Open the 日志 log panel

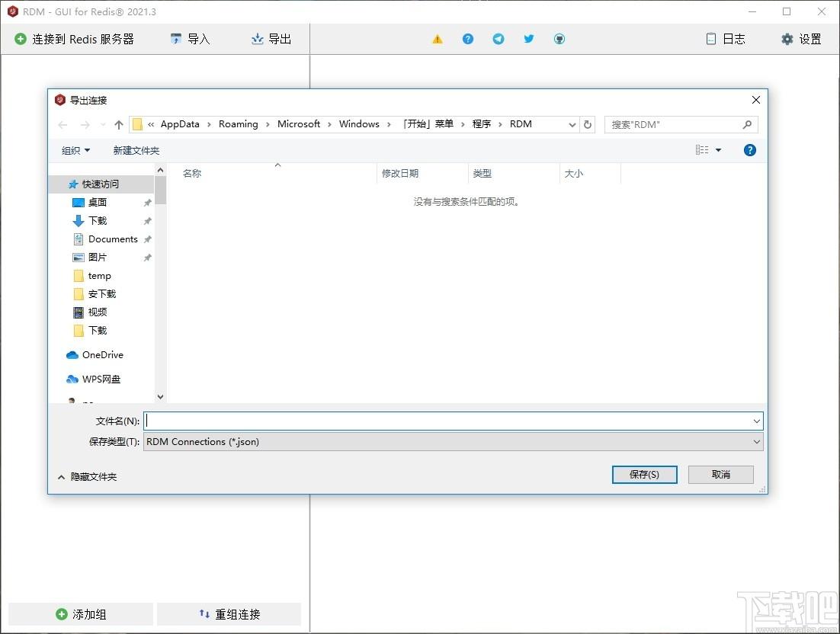pyautogui.click(x=726, y=39)
